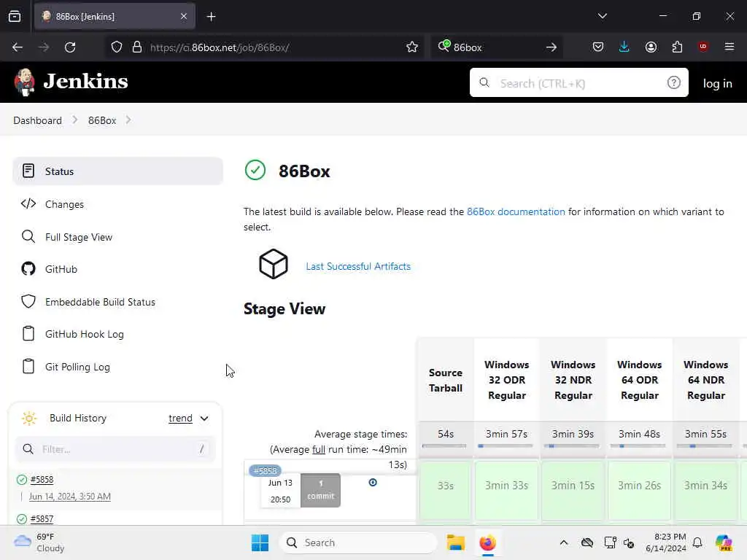Click the average full run time link
Screen dimensions: 747x560
(318, 449)
